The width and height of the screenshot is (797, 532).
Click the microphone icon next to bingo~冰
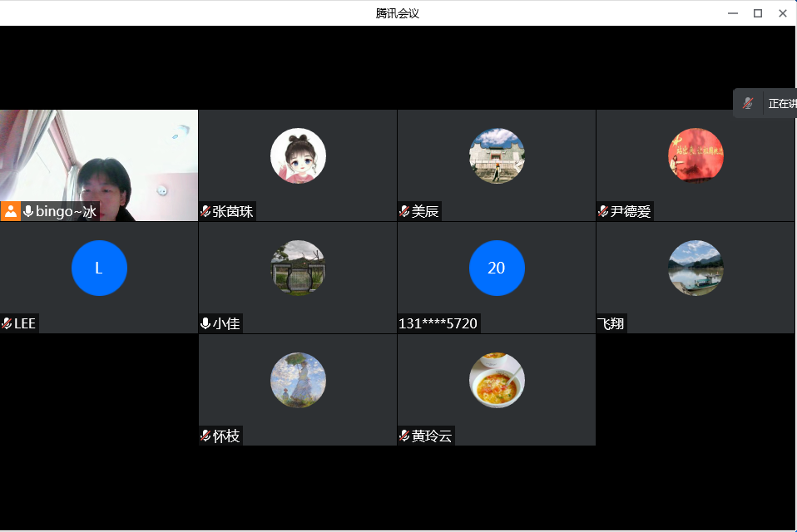tap(28, 211)
